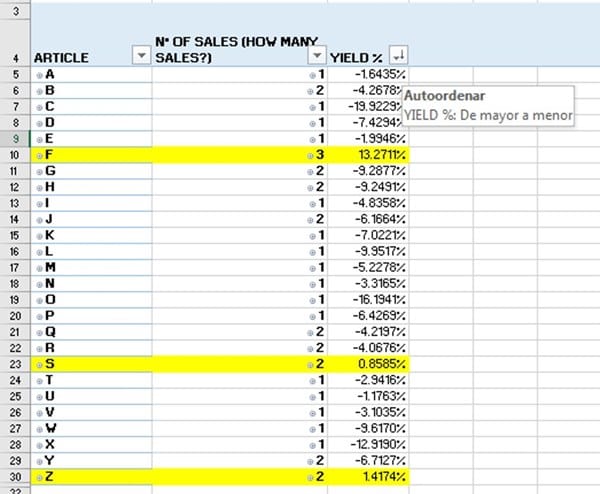The height and width of the screenshot is (494, 600).
Task: Expand the plus icon beside article S
Action: 39,364
